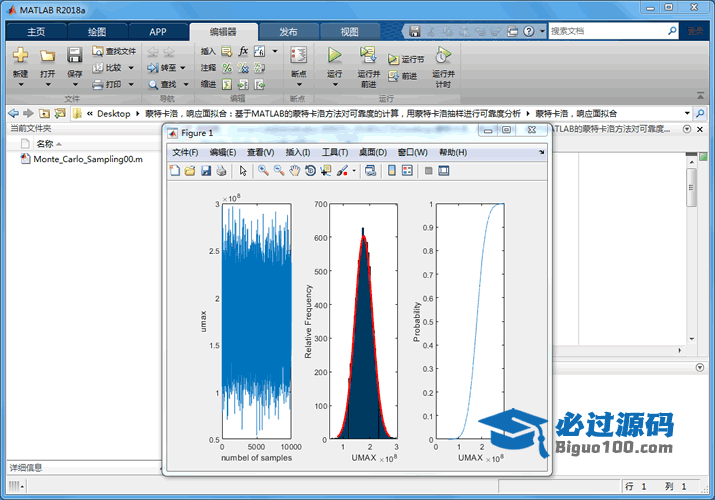This screenshot has width=715, height=500.
Task: Click the help question mark icon
Action: [528, 31]
